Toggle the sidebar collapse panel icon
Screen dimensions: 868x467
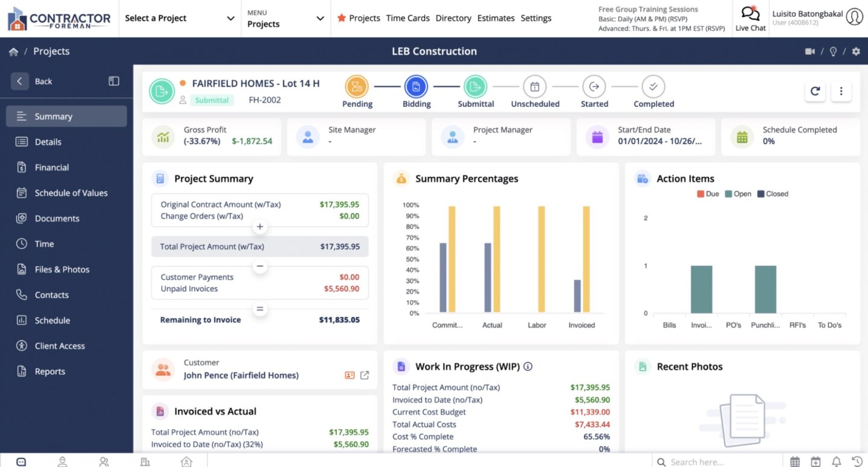(x=114, y=81)
